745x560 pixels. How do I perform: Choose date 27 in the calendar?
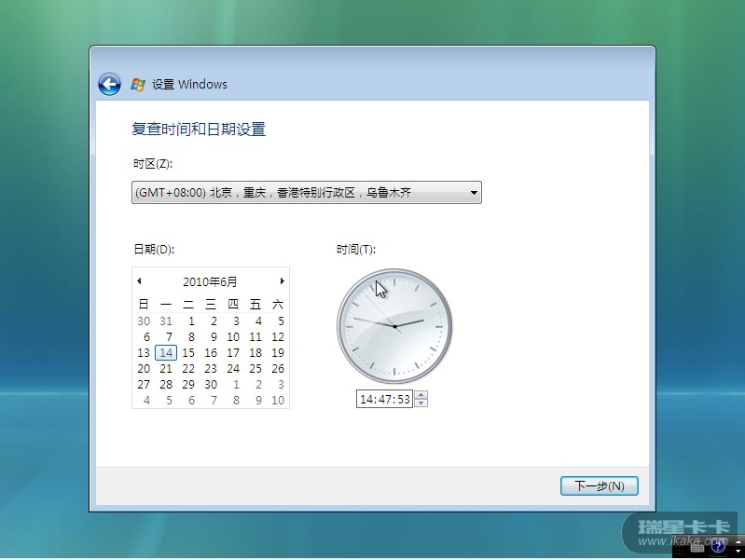click(144, 384)
